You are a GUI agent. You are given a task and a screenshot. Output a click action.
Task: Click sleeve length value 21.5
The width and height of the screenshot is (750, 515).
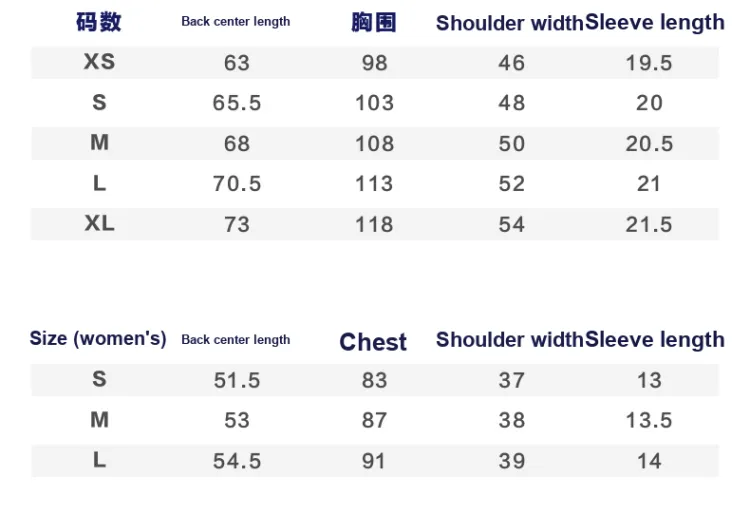coord(649,224)
